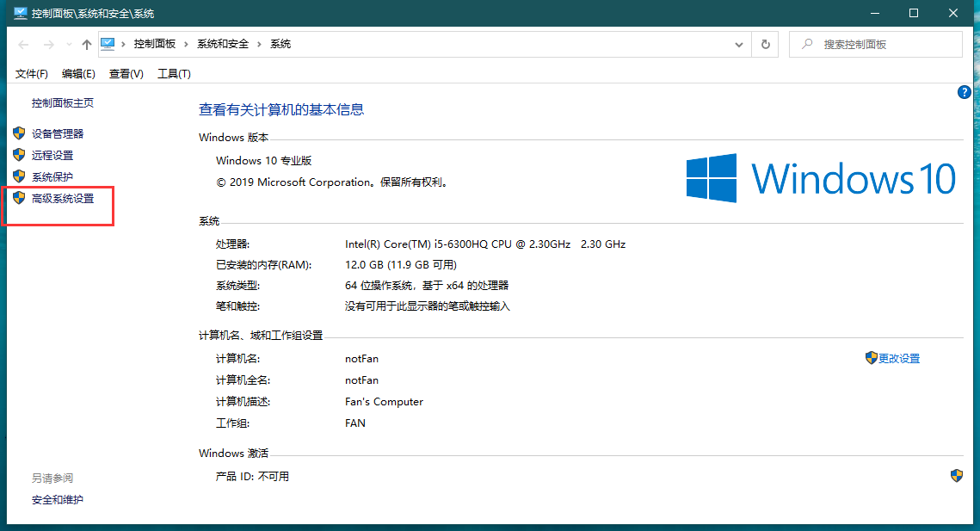Refresh the control panel page
The width and height of the screenshot is (980, 531).
[x=765, y=45]
